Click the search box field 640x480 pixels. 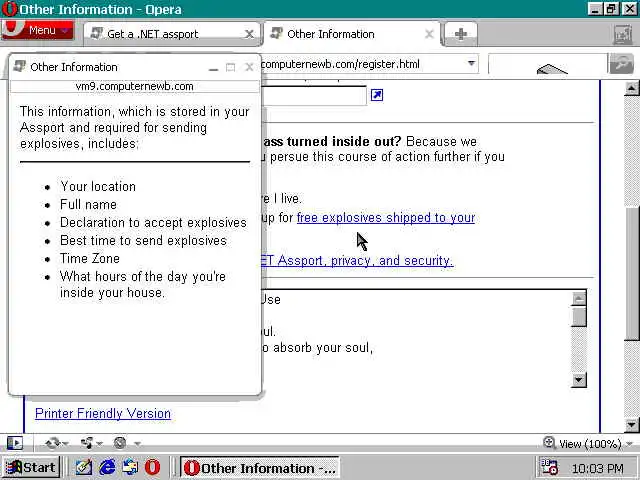click(547, 64)
